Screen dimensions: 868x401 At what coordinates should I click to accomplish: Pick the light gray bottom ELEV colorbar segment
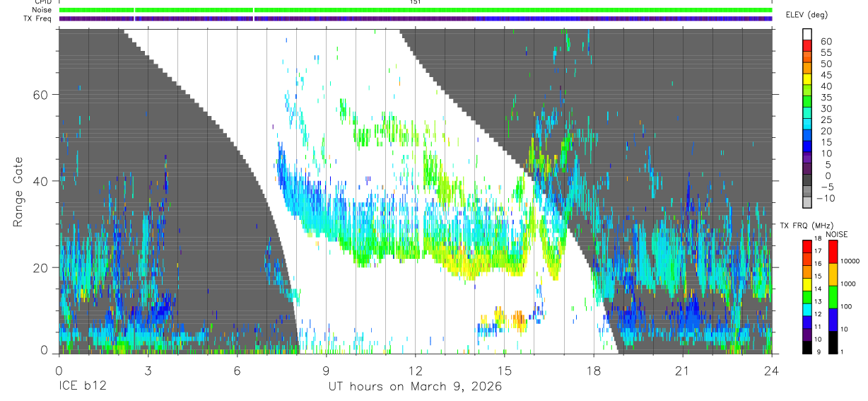pos(808,202)
